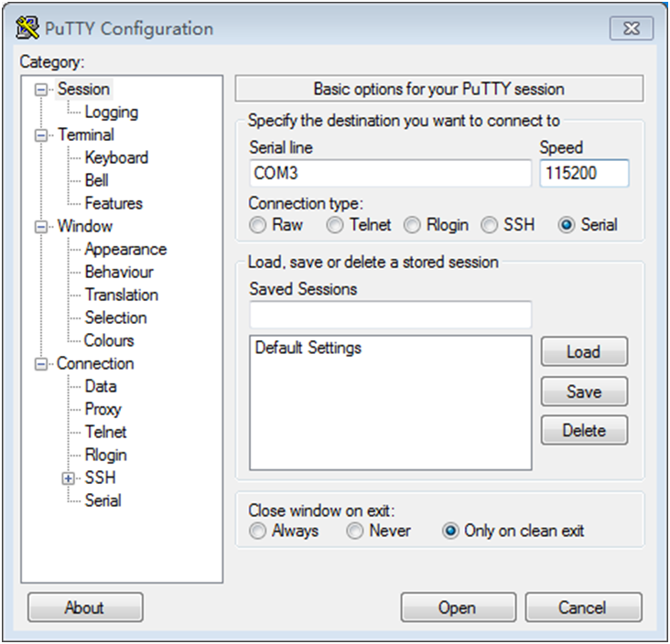Click the PuTTY icon in title bar

pos(27,28)
